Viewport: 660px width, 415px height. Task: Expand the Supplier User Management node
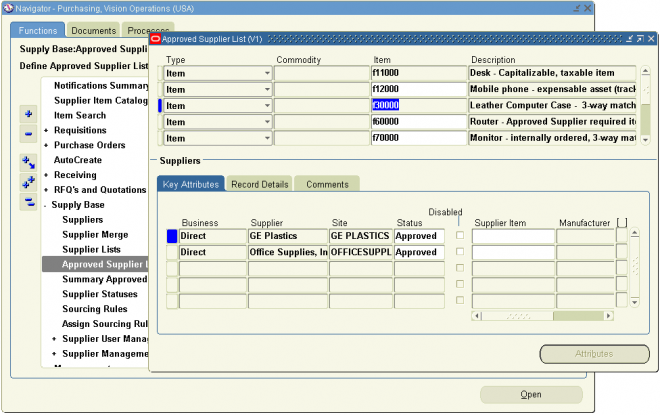(x=54, y=339)
